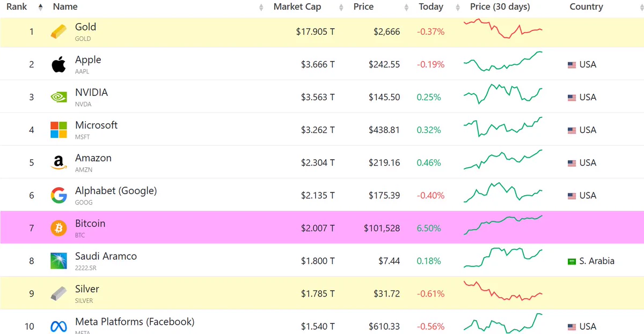Click NVIDIA price $145.50
The width and height of the screenshot is (644, 334).
click(384, 98)
